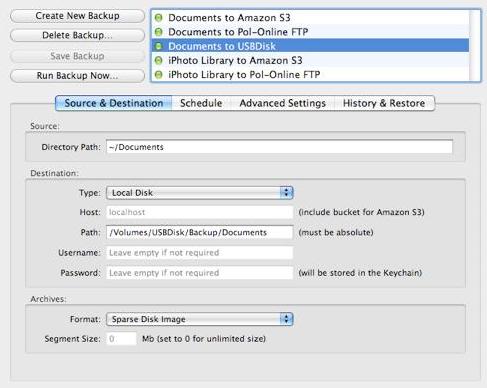
Task: Switch to the Source & Destination tab
Action: point(114,103)
